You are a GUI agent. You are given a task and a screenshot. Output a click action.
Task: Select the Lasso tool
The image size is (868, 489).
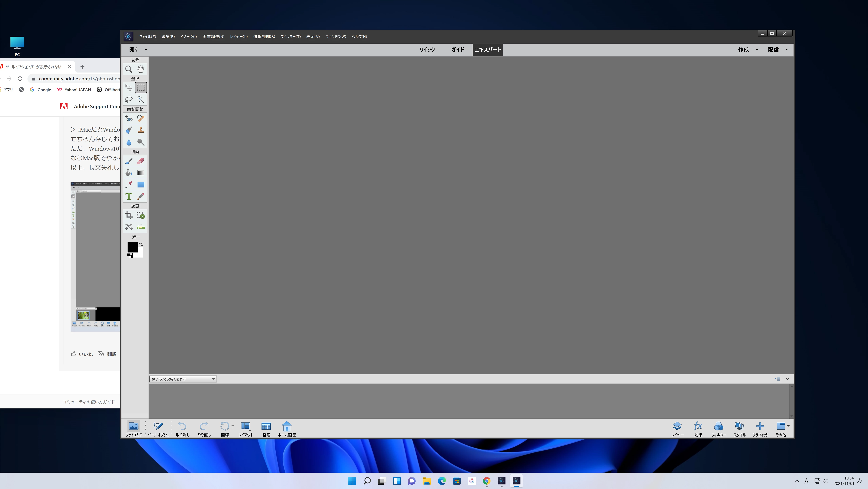tap(129, 99)
